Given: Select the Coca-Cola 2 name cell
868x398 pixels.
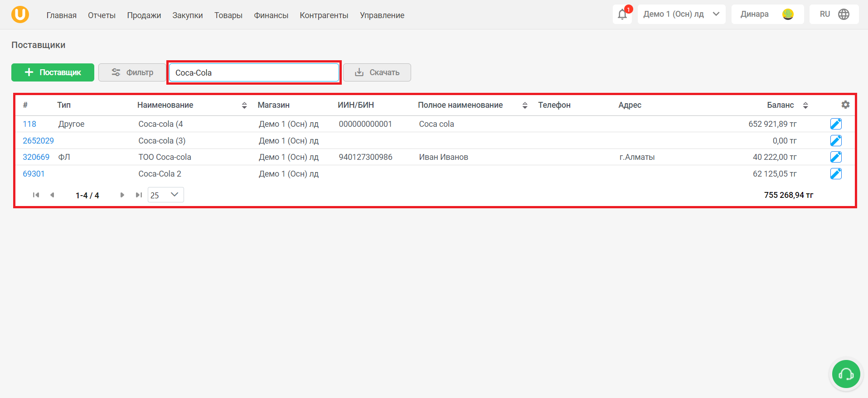Looking at the screenshot, I should click(160, 174).
